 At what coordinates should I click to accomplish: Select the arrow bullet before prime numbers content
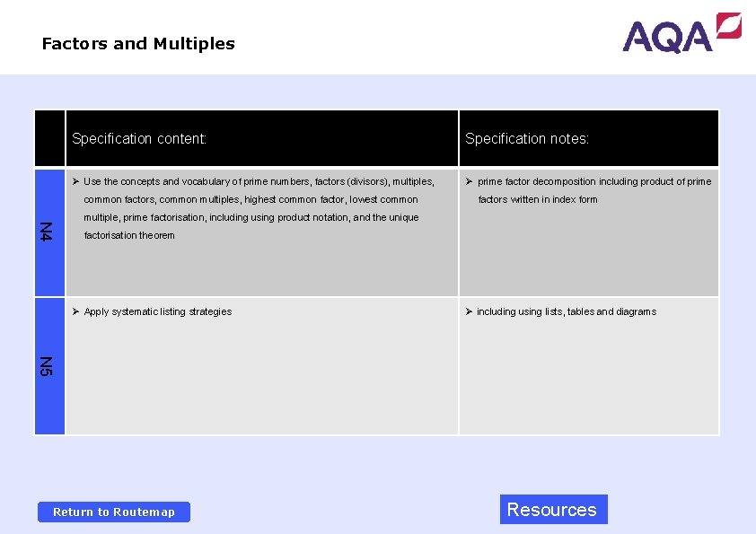coord(77,180)
